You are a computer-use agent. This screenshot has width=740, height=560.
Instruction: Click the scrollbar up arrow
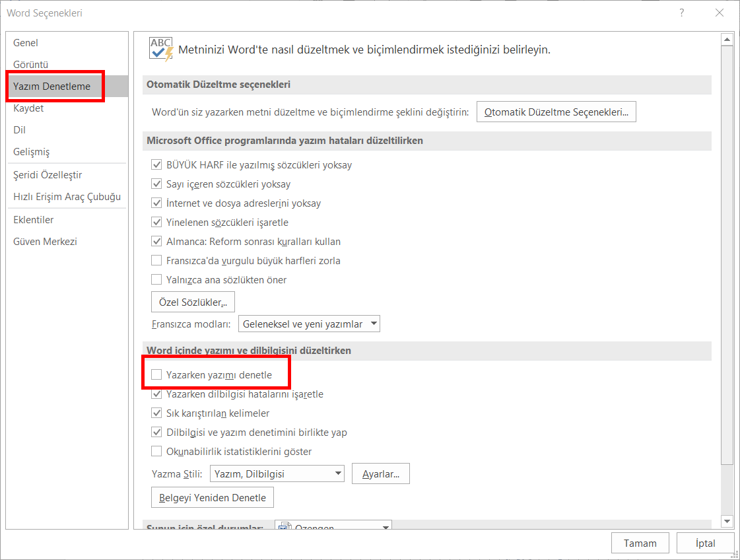pos(727,40)
